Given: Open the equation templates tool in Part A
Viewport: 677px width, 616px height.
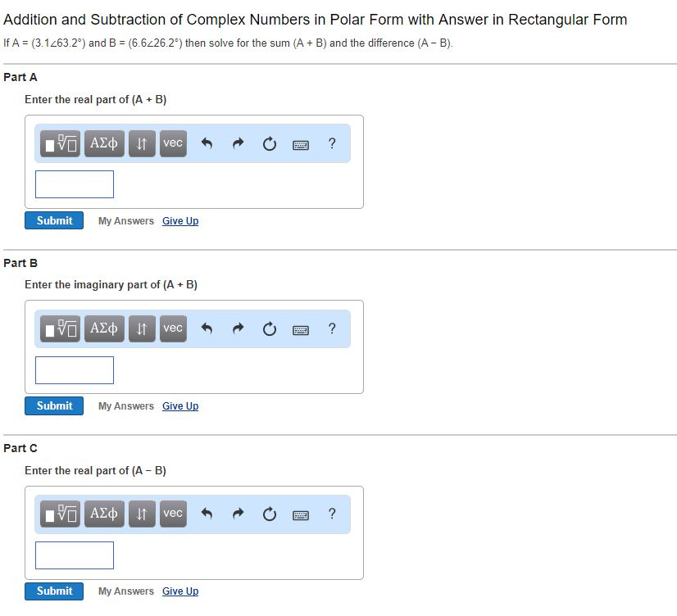Looking at the screenshot, I should (59, 143).
